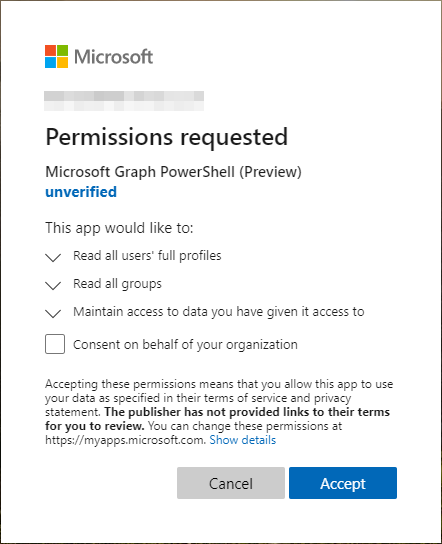Cancel the permissions request
Image resolution: width=442 pixels, height=544 pixels.
[231, 483]
